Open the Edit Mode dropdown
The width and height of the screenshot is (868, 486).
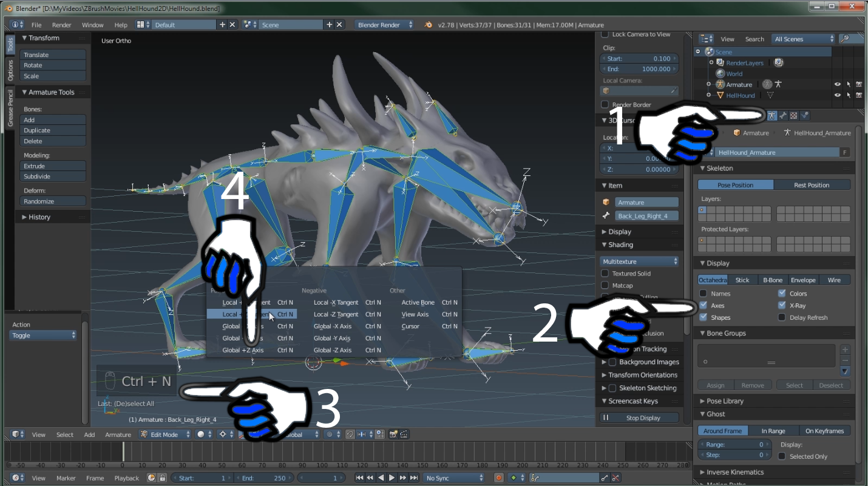coord(164,434)
